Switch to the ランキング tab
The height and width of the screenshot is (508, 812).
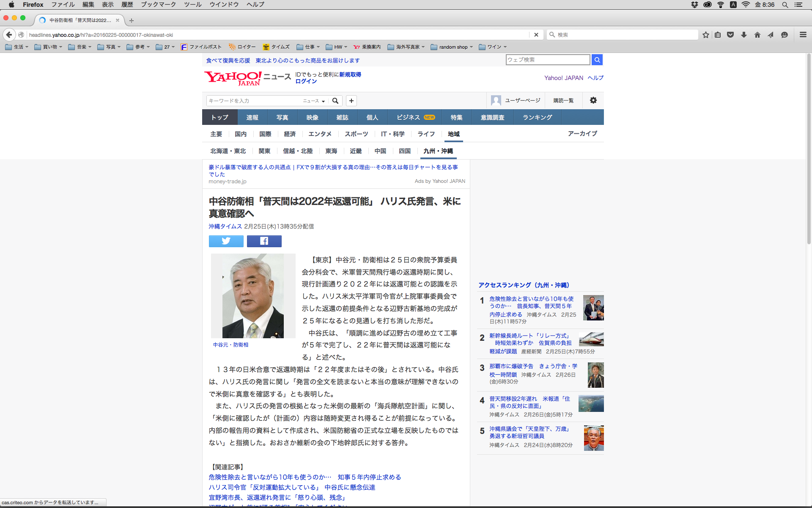(537, 117)
